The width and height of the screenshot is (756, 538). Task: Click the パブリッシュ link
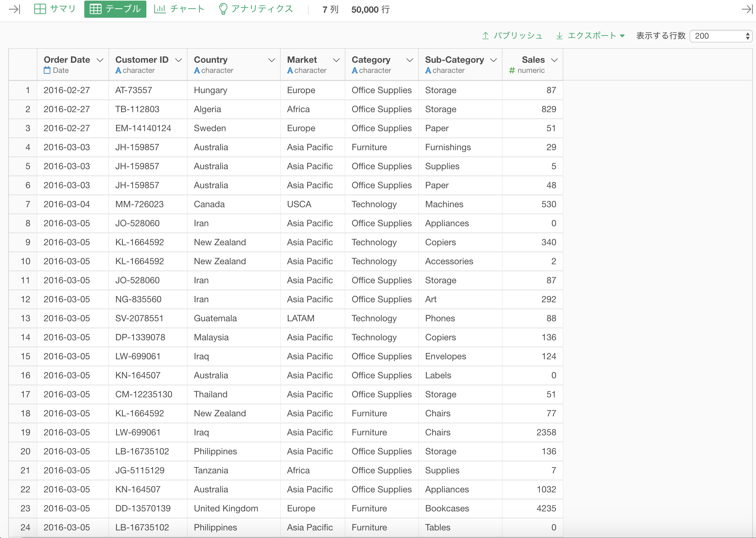(512, 36)
